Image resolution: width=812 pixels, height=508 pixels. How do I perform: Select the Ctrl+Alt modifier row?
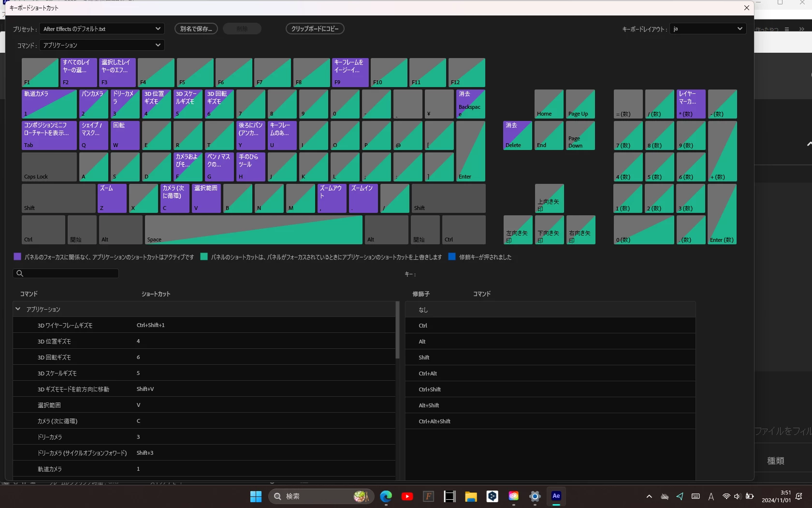pyautogui.click(x=550, y=374)
